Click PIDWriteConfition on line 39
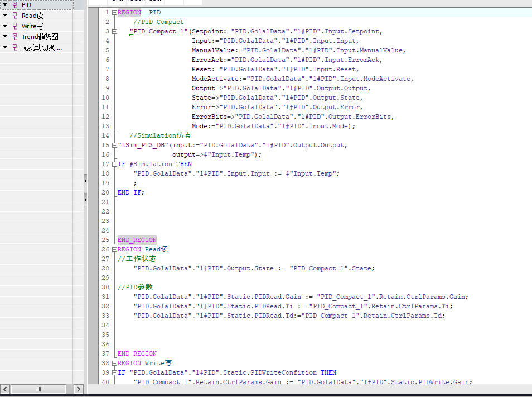The width and height of the screenshot is (532, 397). coord(283,372)
